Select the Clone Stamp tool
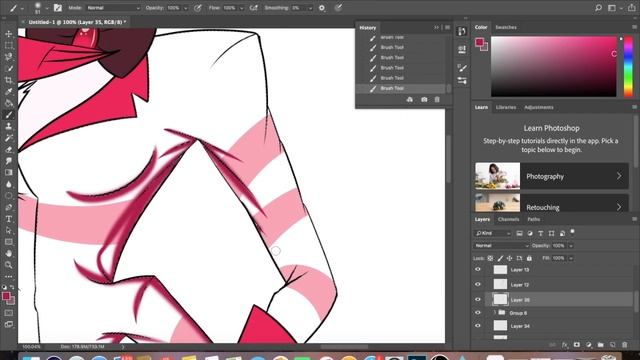This screenshot has height=360, width=640. [x=9, y=127]
